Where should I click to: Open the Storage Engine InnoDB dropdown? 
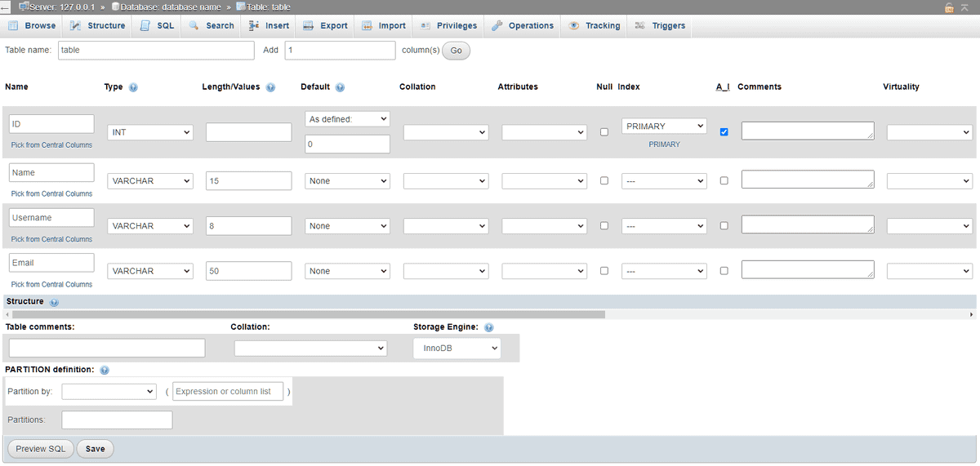[457, 348]
